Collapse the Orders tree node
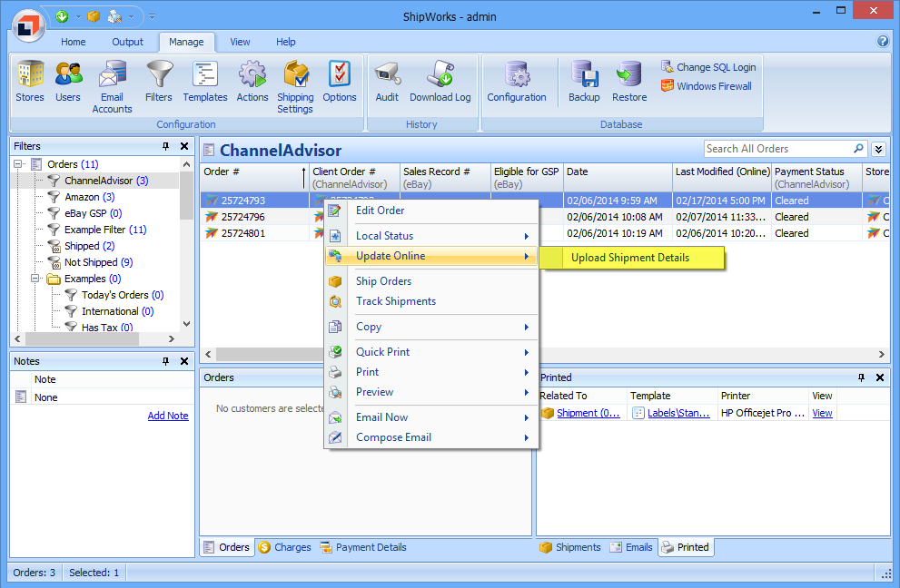900x588 pixels. pyautogui.click(x=18, y=164)
